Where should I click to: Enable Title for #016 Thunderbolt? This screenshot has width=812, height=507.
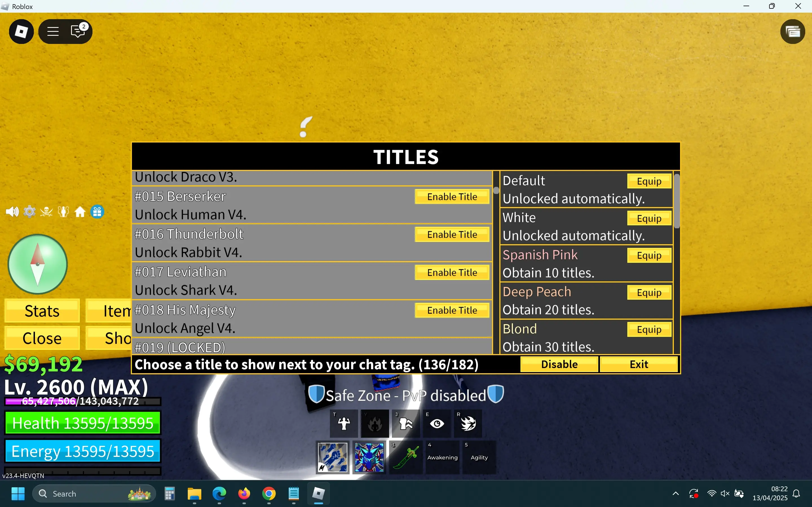coord(452,234)
